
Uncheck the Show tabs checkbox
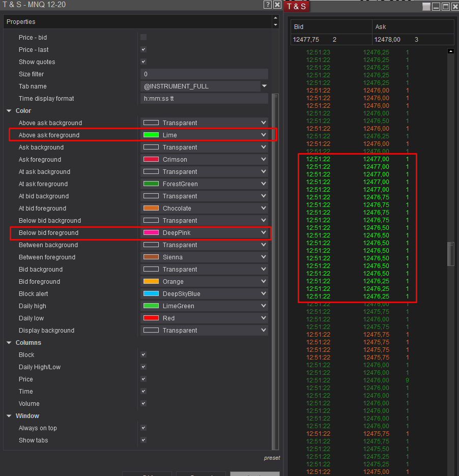click(x=144, y=440)
